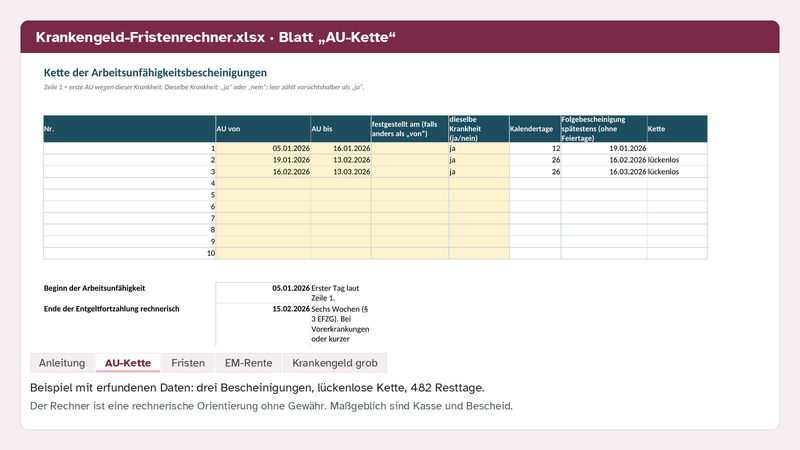Click Entgeltfortzahlung end date 15.02.2026
Viewport: 800px width, 450px height.
pos(263,324)
